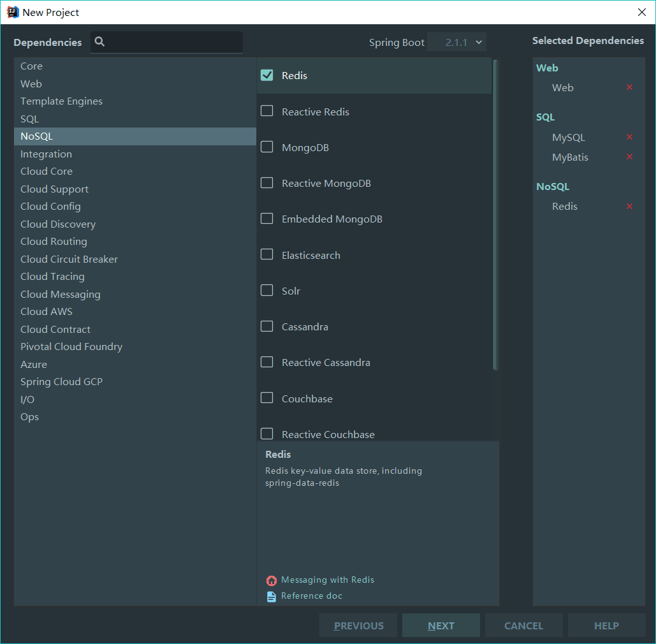Viewport: 656px width, 644px height.
Task: Click the SQL heading in Selected Dependencies
Action: pos(546,117)
